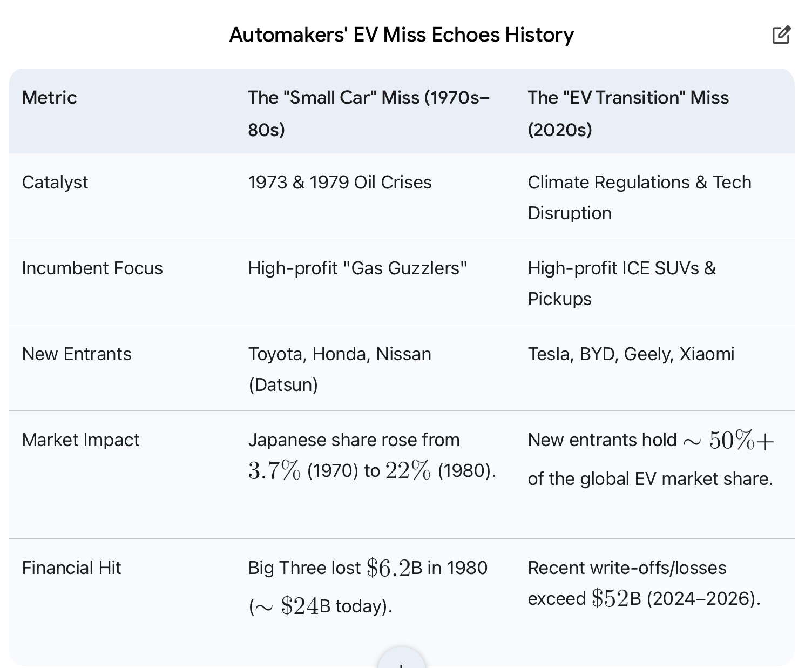812x668 pixels.
Task: Click the Japanese share 3.7% to 22% cell
Action: (x=371, y=456)
